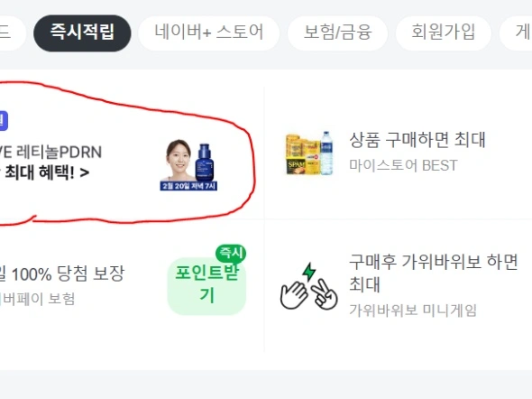Click the serum bottle model thumbnail
532x399 pixels.
pos(188,164)
